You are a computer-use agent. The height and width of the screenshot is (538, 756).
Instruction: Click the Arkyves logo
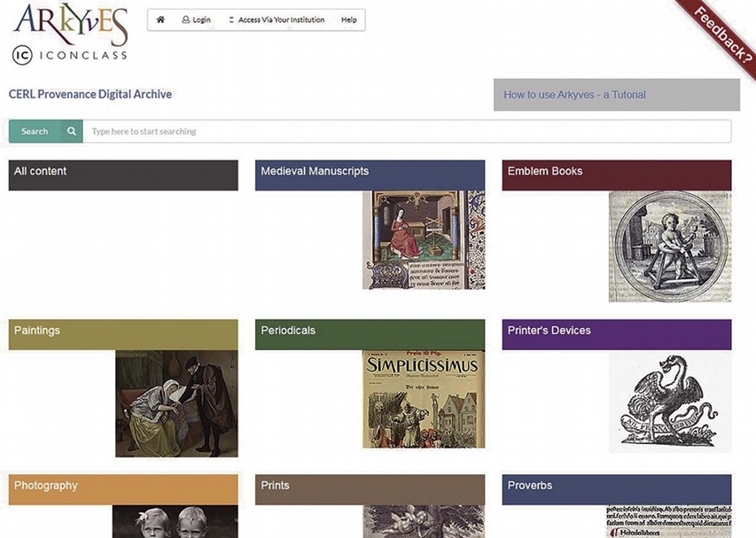[x=70, y=23]
